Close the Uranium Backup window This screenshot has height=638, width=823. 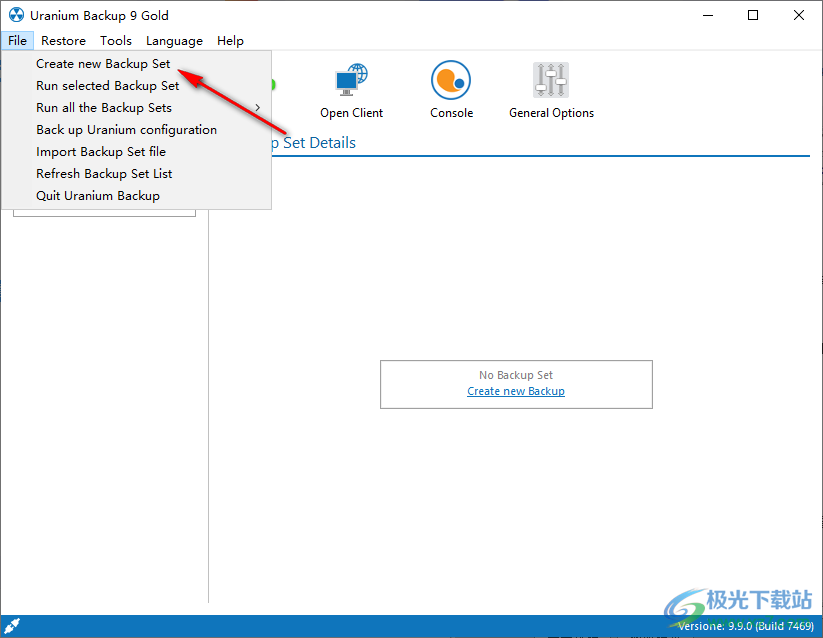coord(799,15)
